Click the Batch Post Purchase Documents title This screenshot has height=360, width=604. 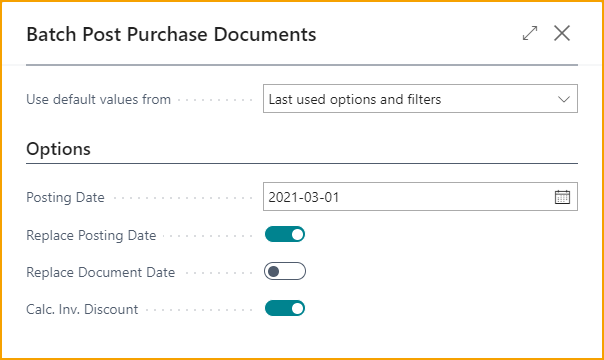coord(171,34)
